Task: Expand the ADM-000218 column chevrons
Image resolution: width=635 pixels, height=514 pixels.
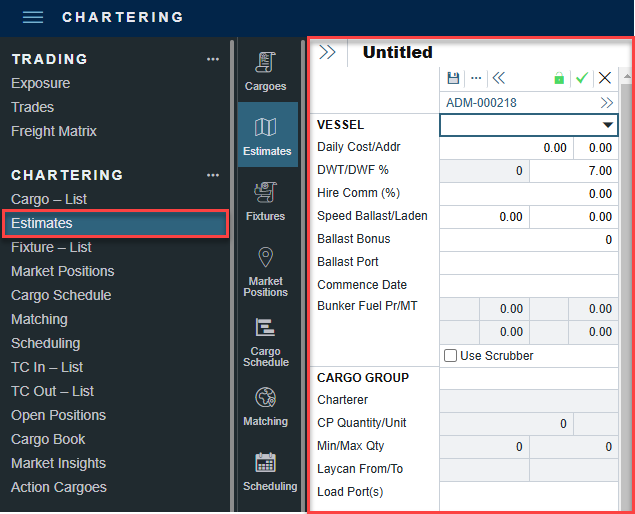Action: pos(606,102)
